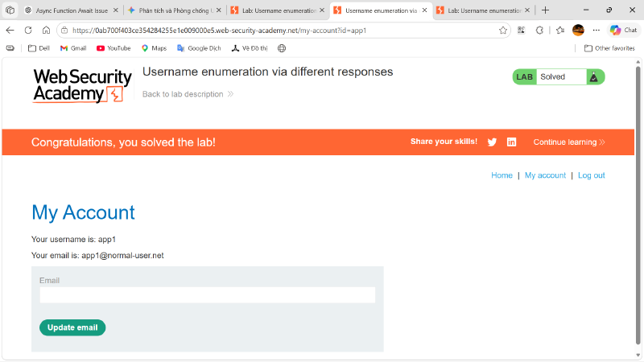Go to browser home icon
The height and width of the screenshot is (362, 644).
coord(46,30)
